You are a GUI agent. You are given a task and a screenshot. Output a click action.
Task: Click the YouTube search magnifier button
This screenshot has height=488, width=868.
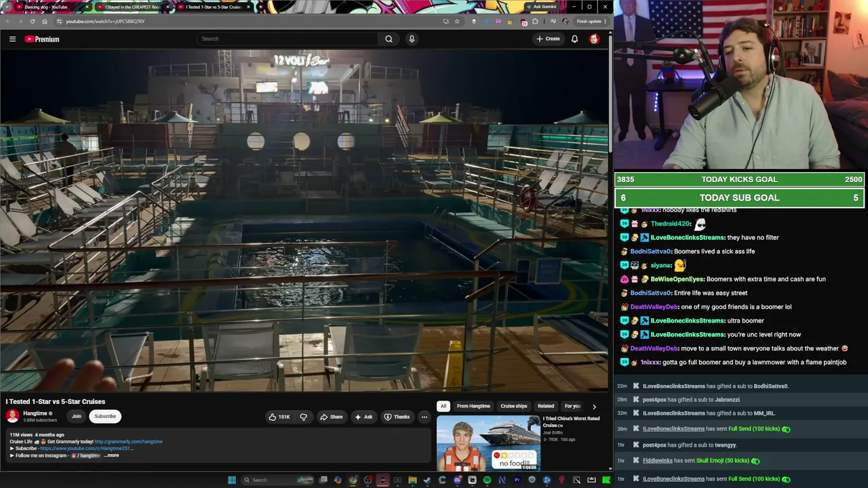pyautogui.click(x=389, y=39)
